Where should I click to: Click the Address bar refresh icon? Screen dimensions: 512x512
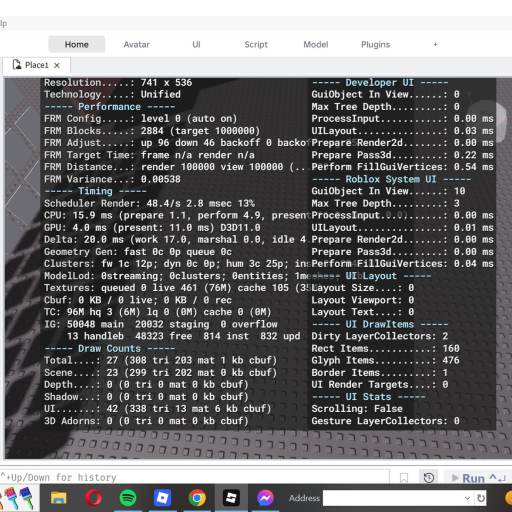point(481,498)
